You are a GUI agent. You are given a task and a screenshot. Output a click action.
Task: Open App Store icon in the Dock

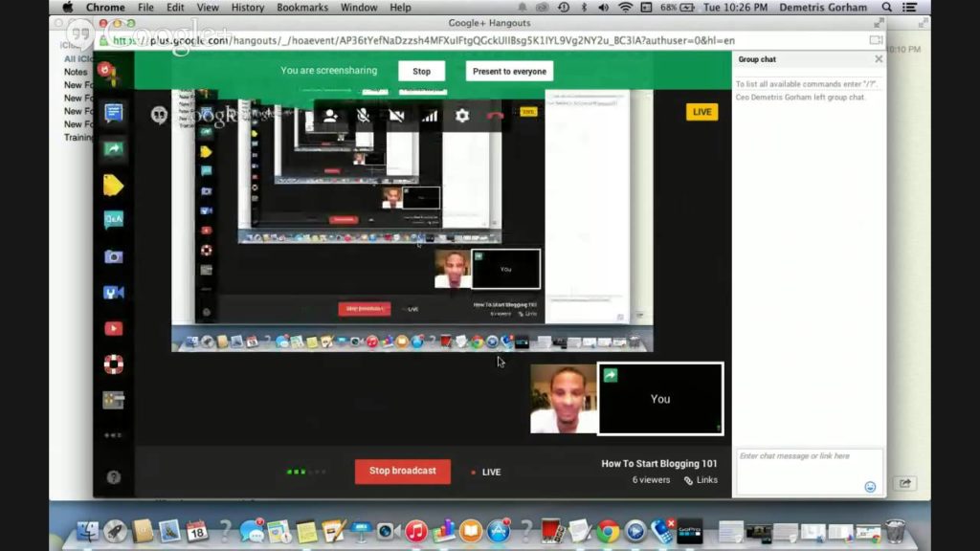499,531
